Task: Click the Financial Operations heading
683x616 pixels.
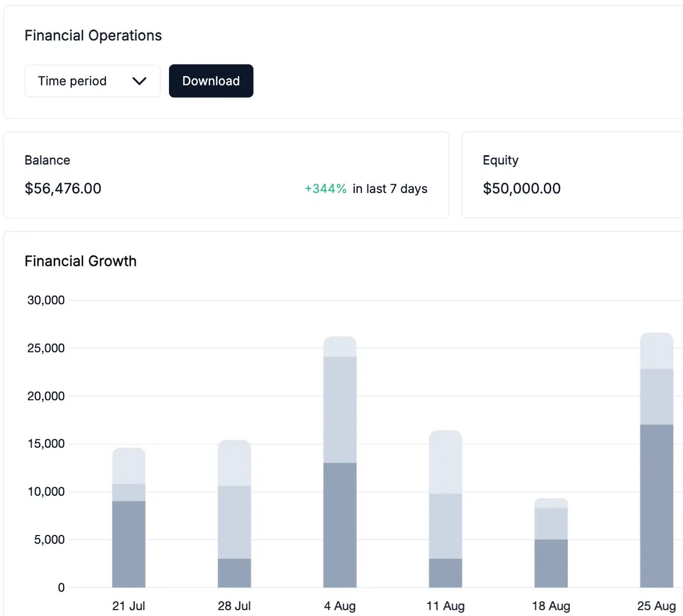Action: coord(93,36)
